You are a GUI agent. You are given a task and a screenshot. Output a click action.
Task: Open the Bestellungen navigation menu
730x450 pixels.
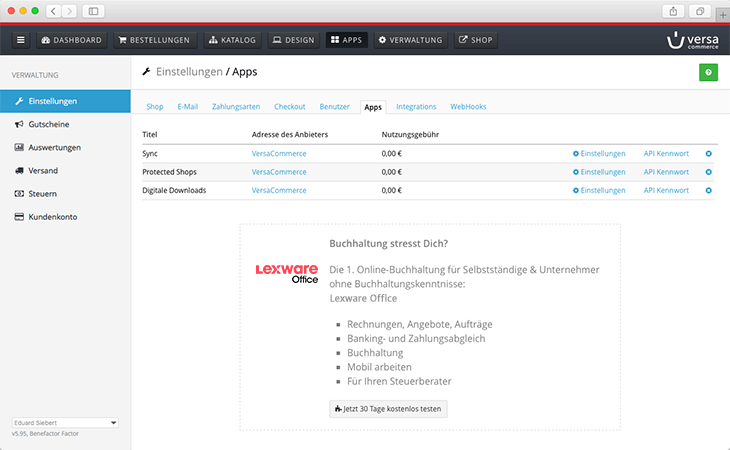coord(153,40)
